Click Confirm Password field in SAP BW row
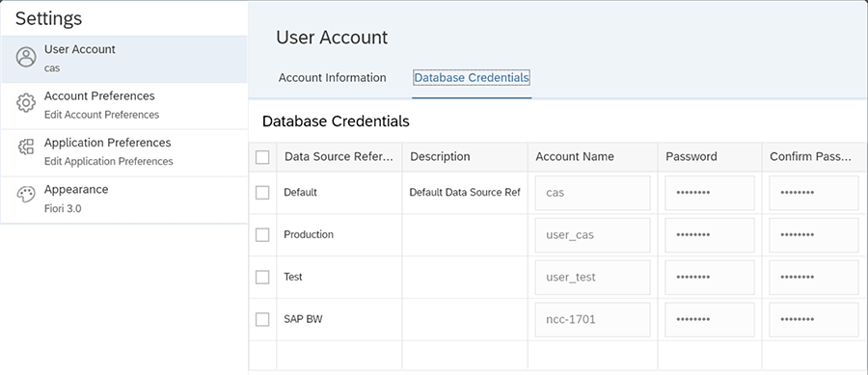The width and height of the screenshot is (868, 375). (814, 320)
